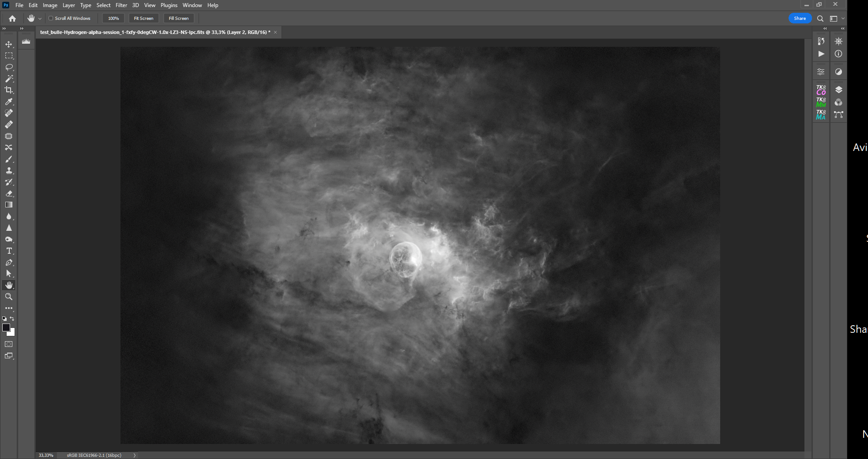
Task: Open the Info panel
Action: tap(838, 54)
